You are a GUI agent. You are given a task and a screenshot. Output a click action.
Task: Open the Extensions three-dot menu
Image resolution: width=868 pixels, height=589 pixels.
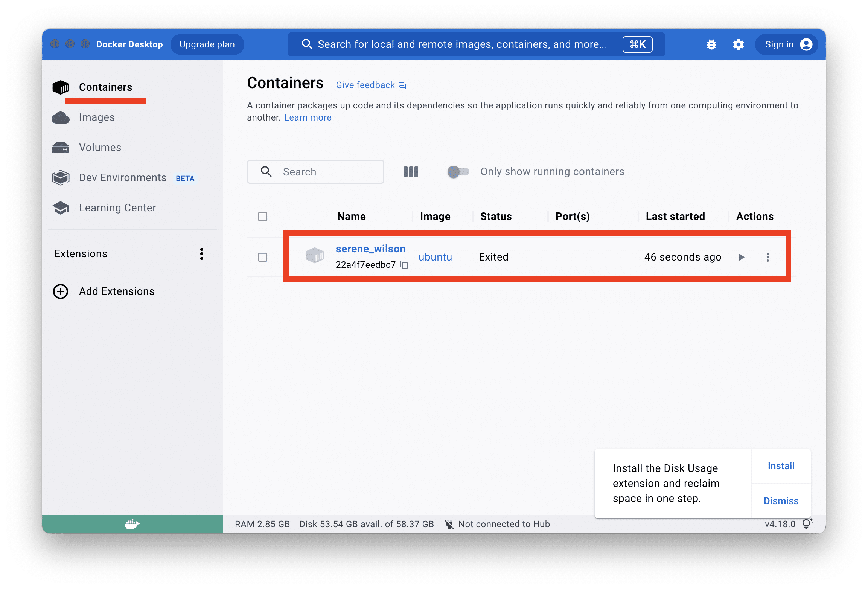coord(202,254)
